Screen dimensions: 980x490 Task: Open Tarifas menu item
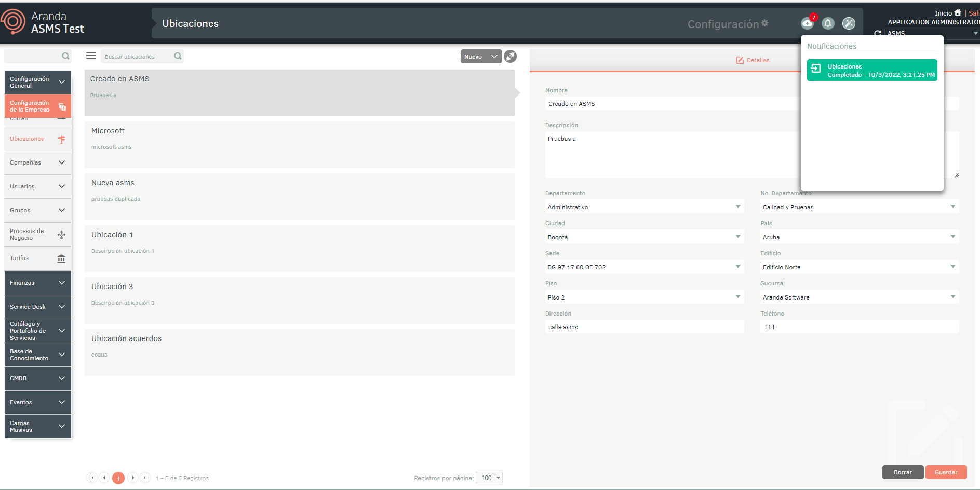(x=38, y=258)
